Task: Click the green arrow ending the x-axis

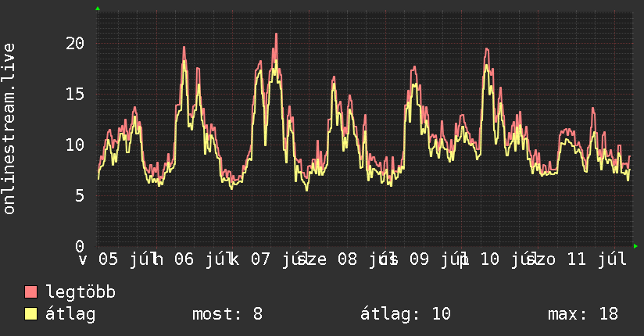Action: click(x=635, y=246)
